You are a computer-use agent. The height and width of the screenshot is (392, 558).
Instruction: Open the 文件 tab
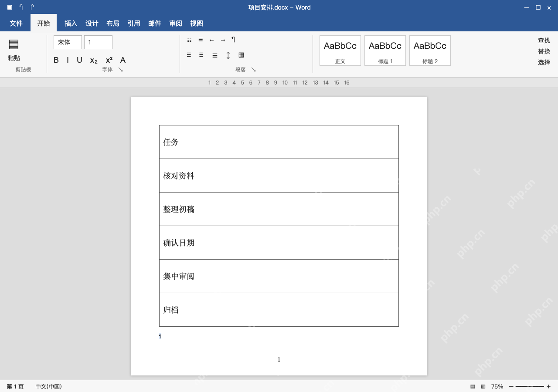pyautogui.click(x=16, y=24)
